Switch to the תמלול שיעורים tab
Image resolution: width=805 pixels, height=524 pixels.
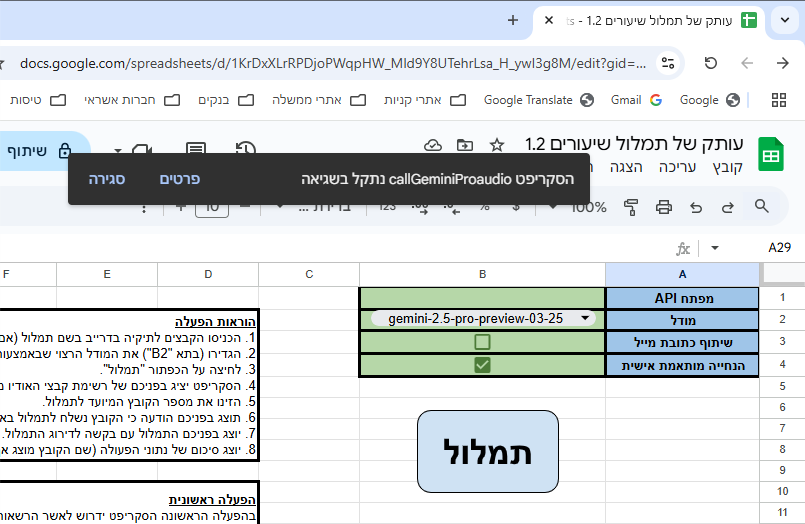[649, 21]
